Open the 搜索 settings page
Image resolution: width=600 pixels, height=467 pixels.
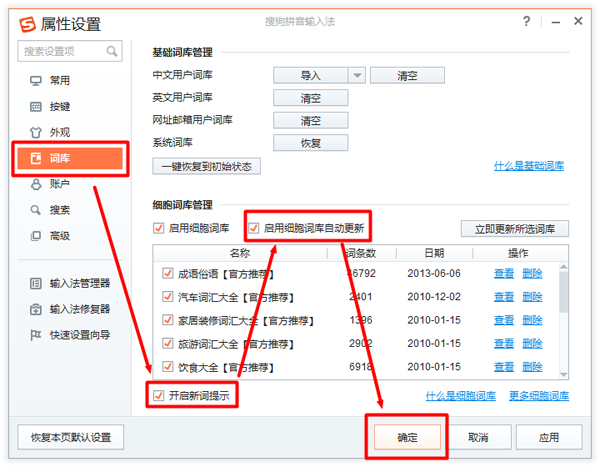pyautogui.click(x=60, y=210)
